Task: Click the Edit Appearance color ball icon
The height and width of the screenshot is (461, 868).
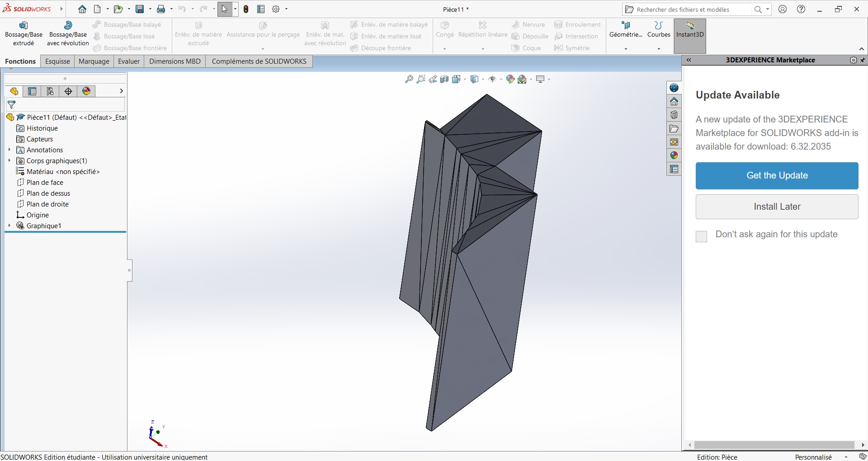Action: [x=510, y=80]
